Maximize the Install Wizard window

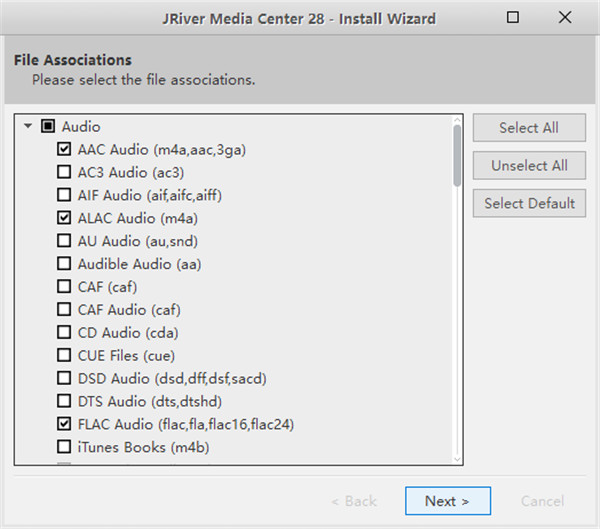[x=513, y=17]
